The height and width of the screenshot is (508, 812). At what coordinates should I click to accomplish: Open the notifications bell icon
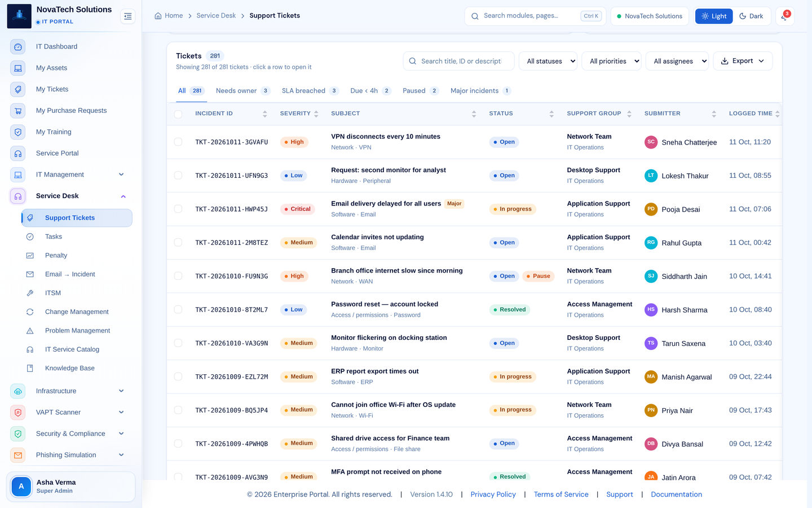click(x=784, y=16)
